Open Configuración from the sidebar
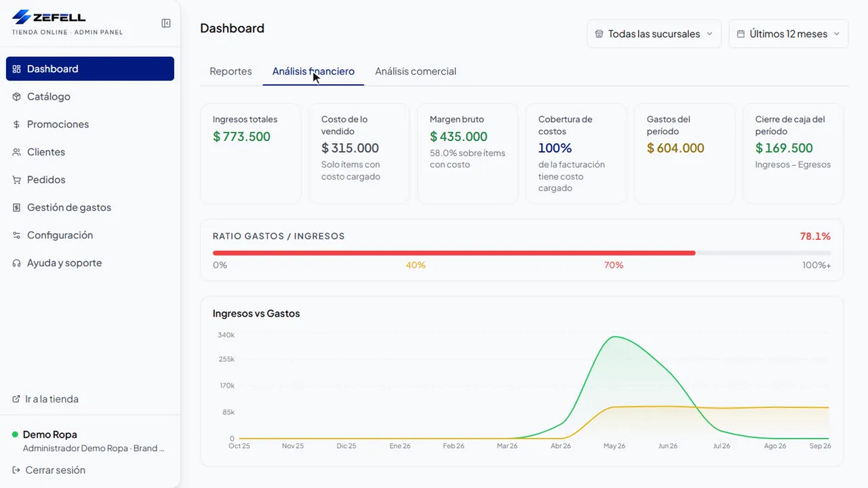This screenshot has width=868, height=488. 90,236
